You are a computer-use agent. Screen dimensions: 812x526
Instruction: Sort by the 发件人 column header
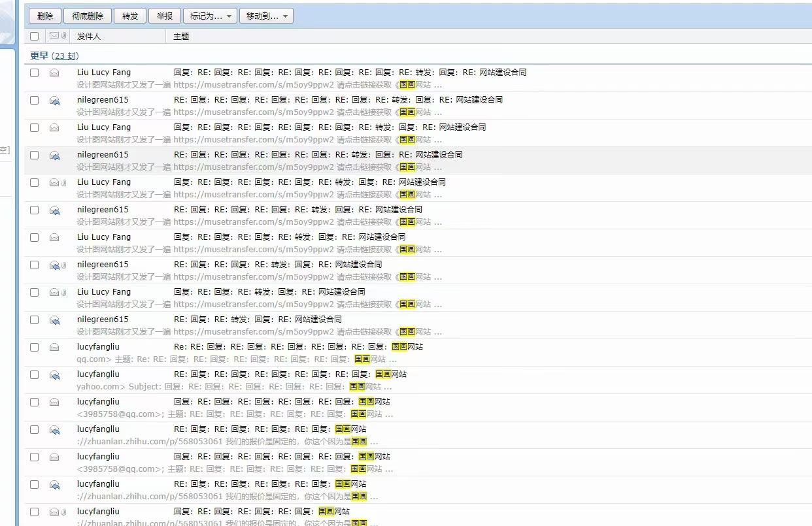pos(89,37)
